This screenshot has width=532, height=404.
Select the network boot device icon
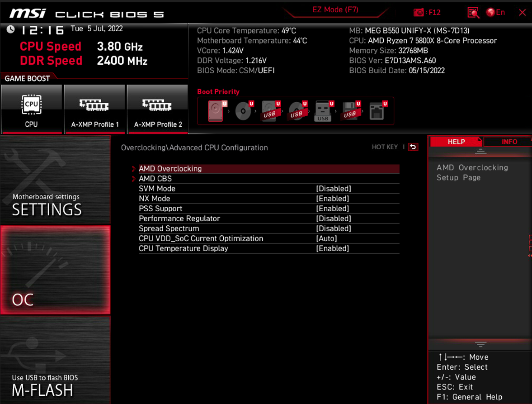(377, 111)
